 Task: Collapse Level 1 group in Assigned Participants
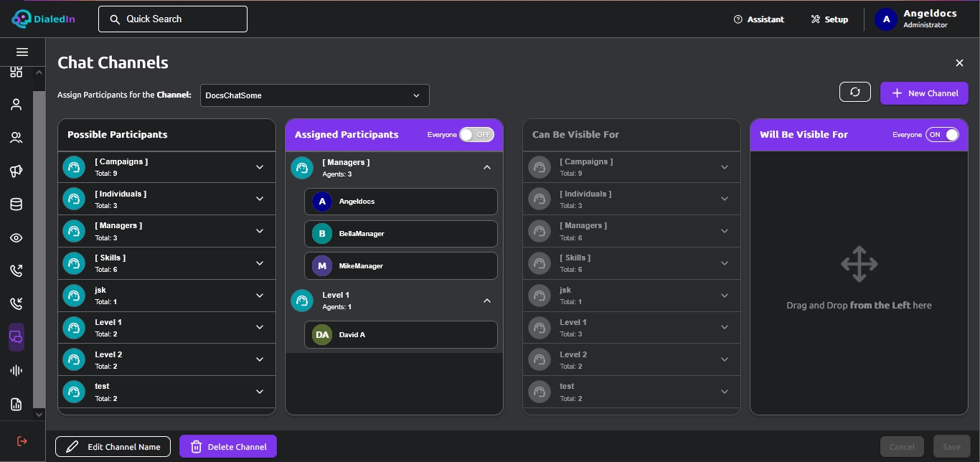487,301
